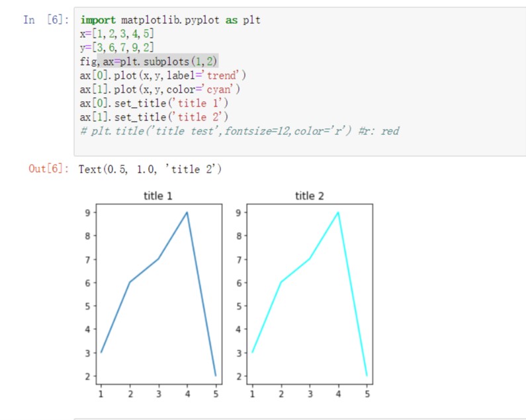Click the set_title('title 1') line

pyautogui.click(x=154, y=103)
